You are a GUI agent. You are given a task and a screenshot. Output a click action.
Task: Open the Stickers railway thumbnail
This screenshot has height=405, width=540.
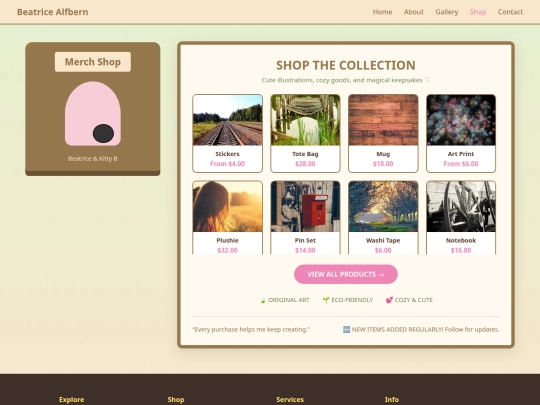pyautogui.click(x=227, y=120)
